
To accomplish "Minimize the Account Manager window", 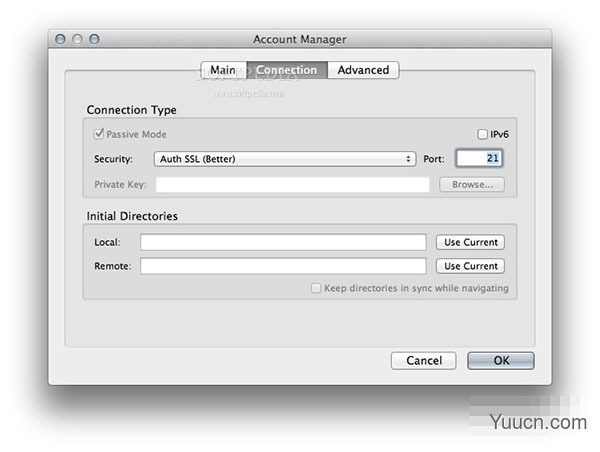I will pyautogui.click(x=77, y=39).
